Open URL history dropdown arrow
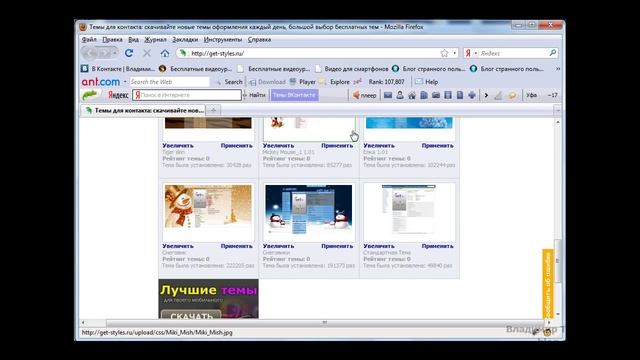The width and height of the screenshot is (640, 360). pos(455,53)
